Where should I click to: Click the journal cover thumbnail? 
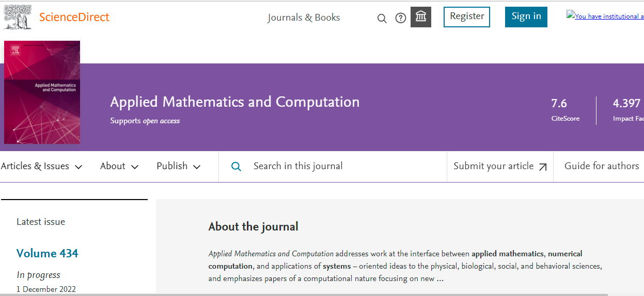click(x=42, y=92)
